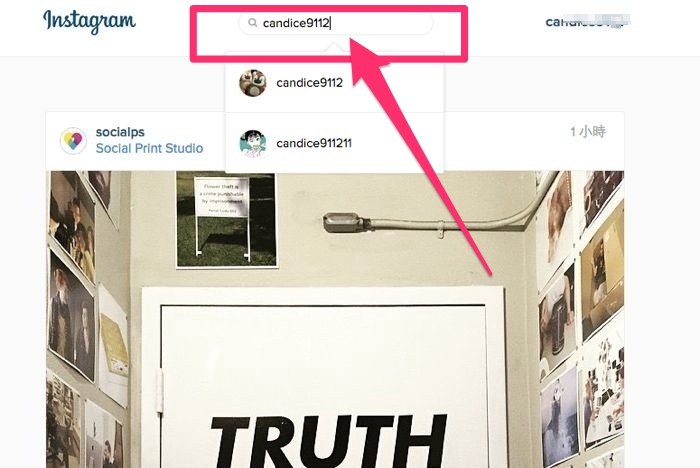Click the TRUTH door post image
The height and width of the screenshot is (468, 700).
335,319
